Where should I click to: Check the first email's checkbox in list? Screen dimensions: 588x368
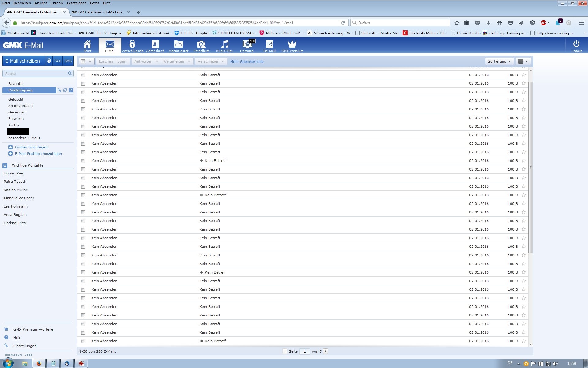83,75
